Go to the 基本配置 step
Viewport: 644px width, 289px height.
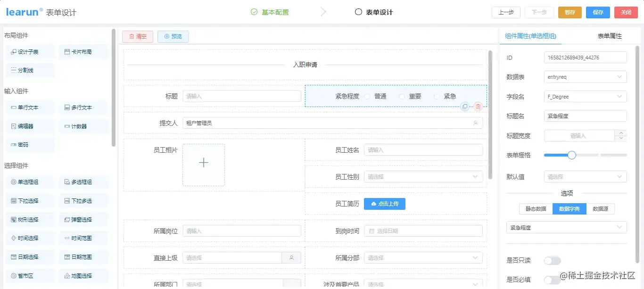click(270, 12)
